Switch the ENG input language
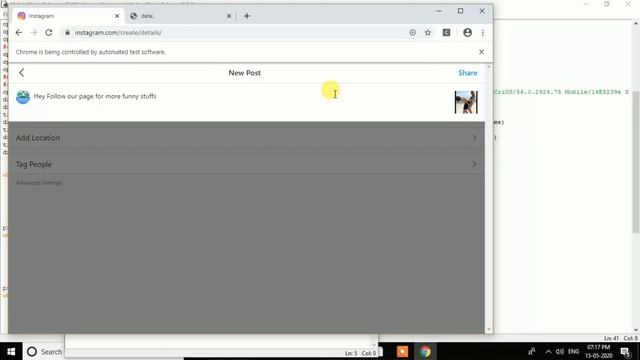The width and height of the screenshot is (640, 360). (x=573, y=351)
